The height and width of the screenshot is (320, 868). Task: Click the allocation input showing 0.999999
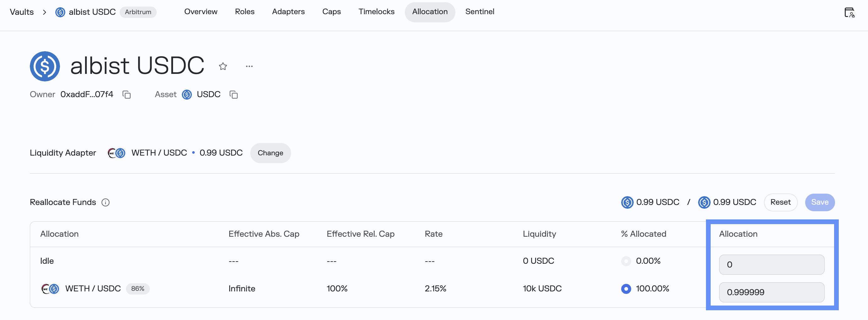pos(771,292)
